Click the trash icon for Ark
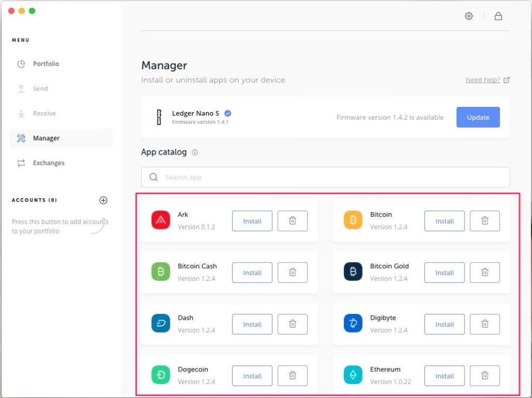The image size is (532, 398). [292, 221]
